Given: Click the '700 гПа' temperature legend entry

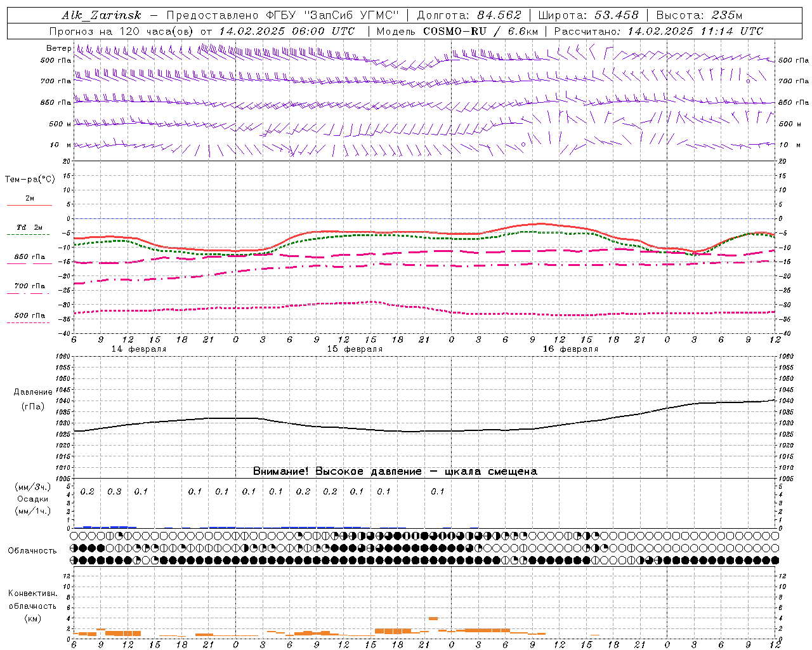Looking at the screenshot, I should 30,286.
